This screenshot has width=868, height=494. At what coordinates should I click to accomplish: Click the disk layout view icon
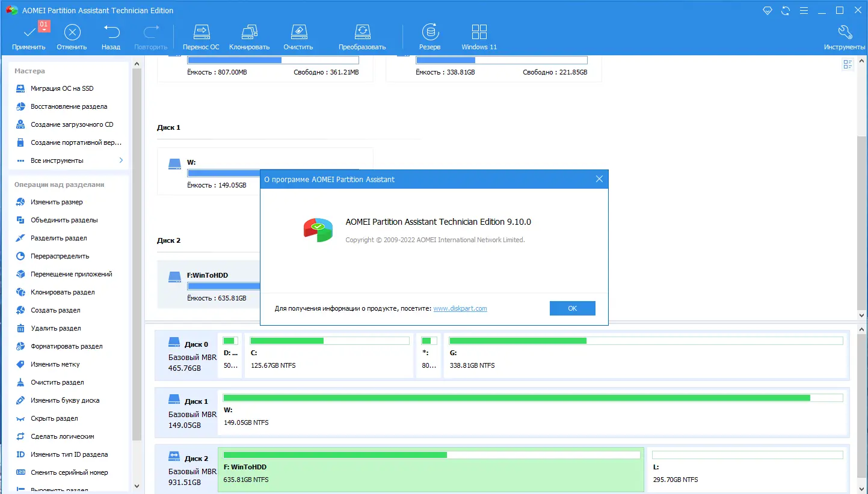tap(848, 64)
